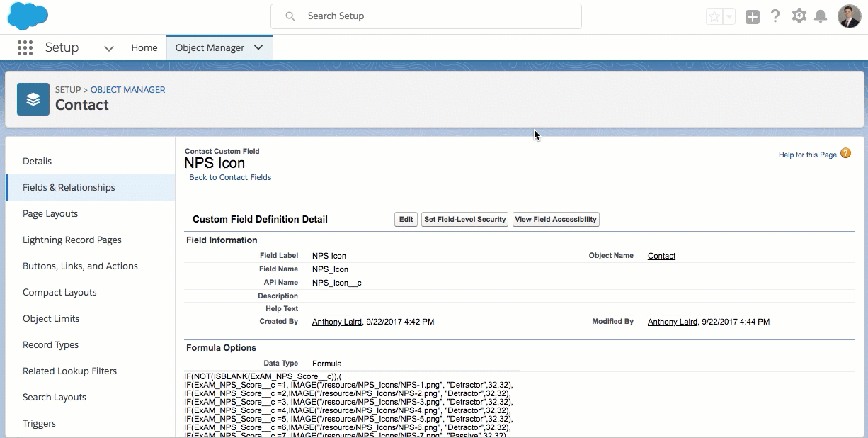
Task: Open the setup gear icon
Action: coord(799,16)
